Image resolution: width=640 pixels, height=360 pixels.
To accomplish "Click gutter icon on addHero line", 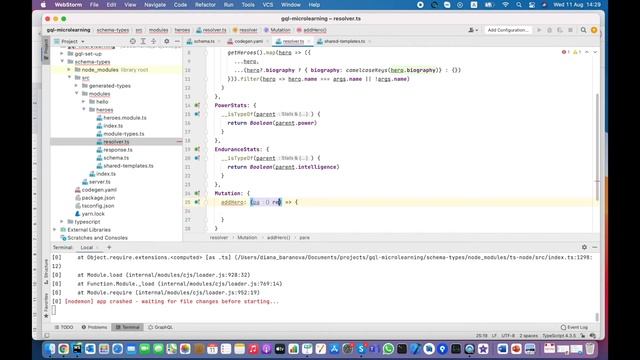I will (x=197, y=202).
